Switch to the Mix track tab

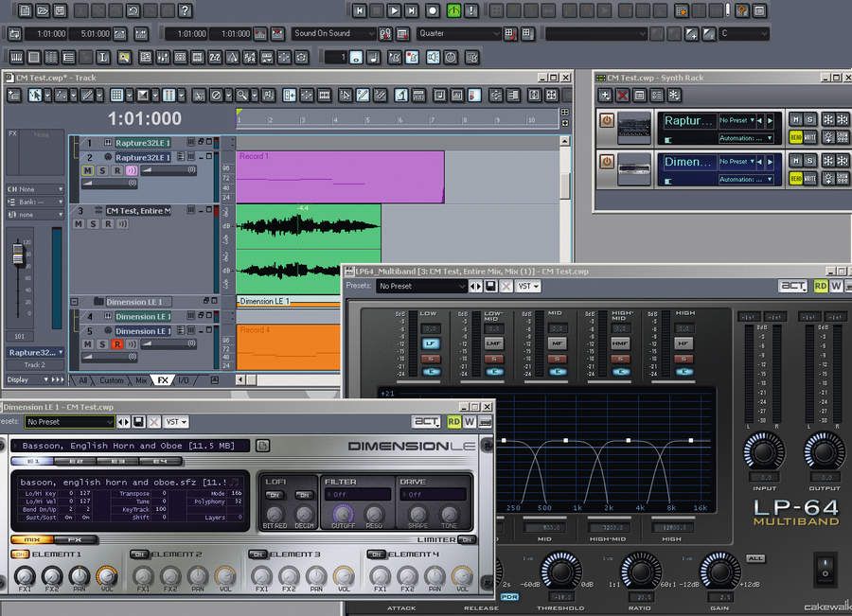141,380
